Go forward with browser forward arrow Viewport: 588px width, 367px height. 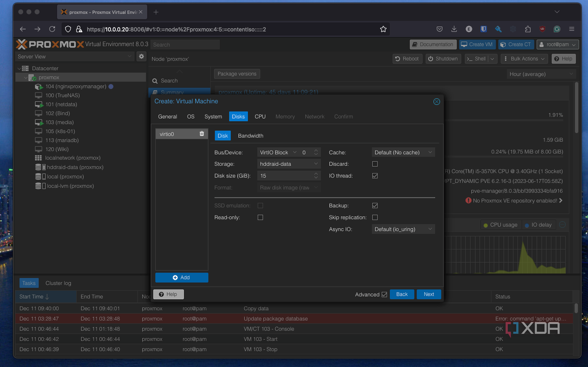(38, 29)
